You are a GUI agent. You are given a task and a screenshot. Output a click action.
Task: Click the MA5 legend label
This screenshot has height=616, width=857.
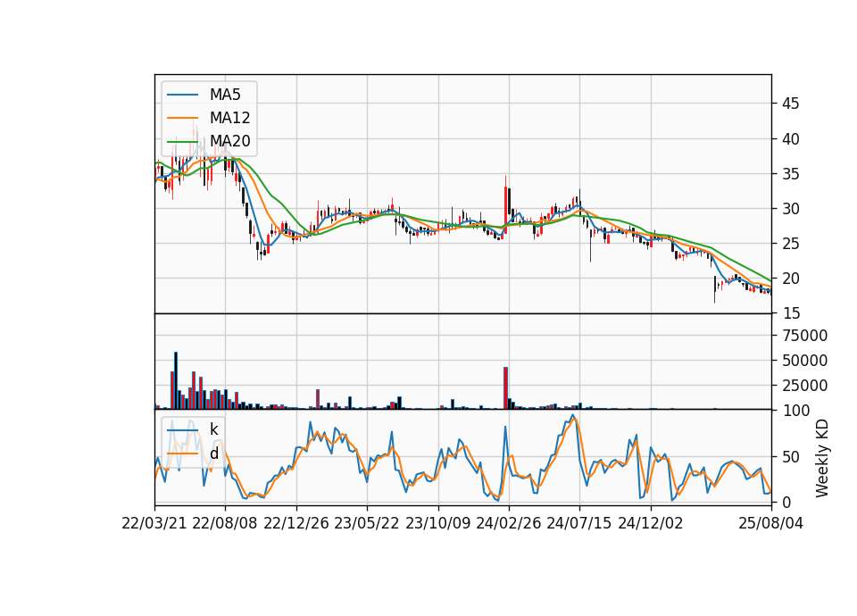pyautogui.click(x=225, y=95)
